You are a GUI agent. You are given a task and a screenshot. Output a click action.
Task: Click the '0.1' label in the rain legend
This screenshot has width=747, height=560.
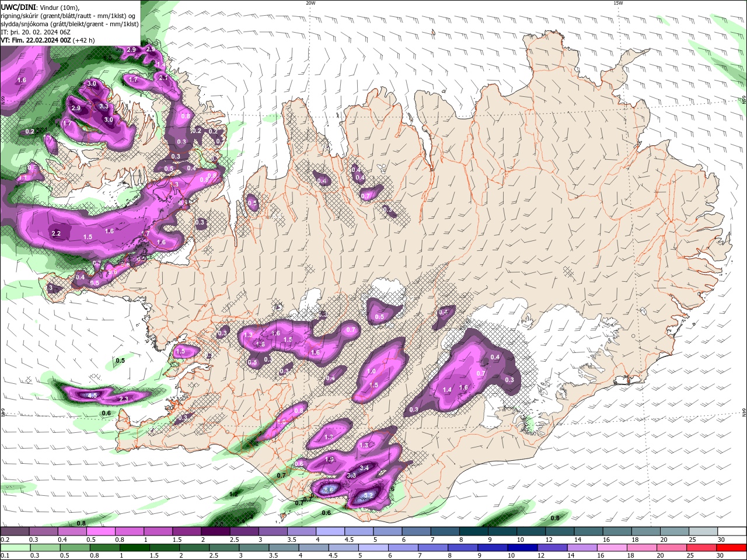tap(5, 556)
